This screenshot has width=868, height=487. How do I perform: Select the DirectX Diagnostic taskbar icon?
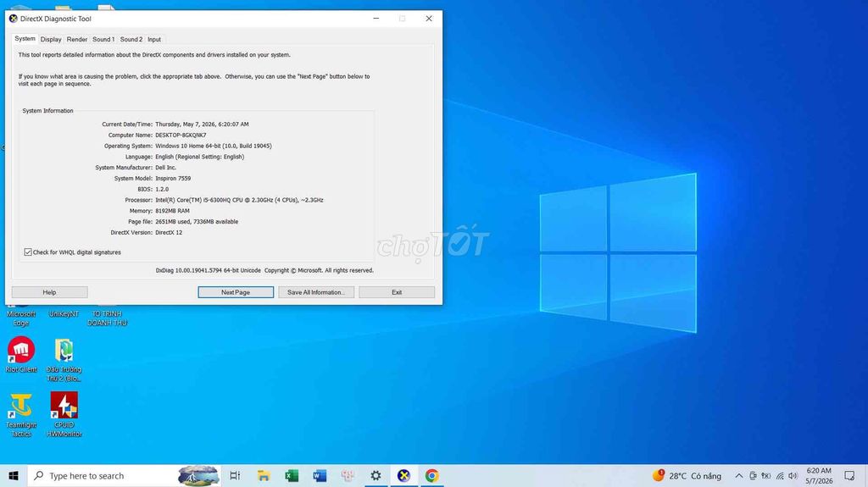point(404,475)
